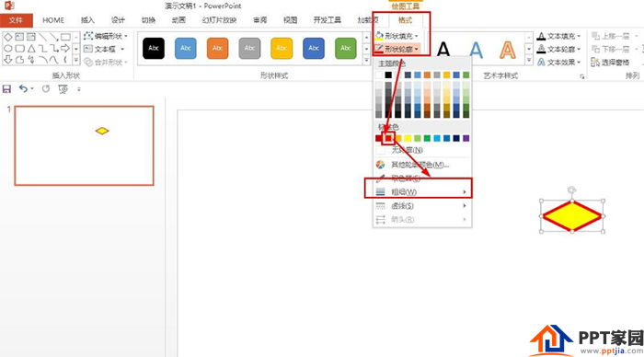The height and width of the screenshot is (357, 644).
Task: Open 文本框 (Text Box) dropdown
Action: [x=104, y=50]
